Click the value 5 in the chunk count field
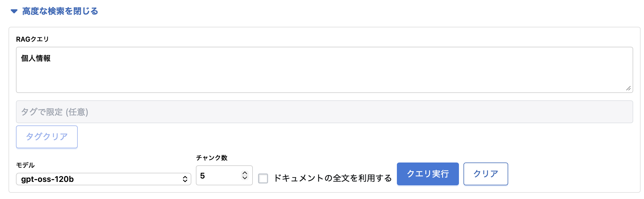 click(203, 176)
